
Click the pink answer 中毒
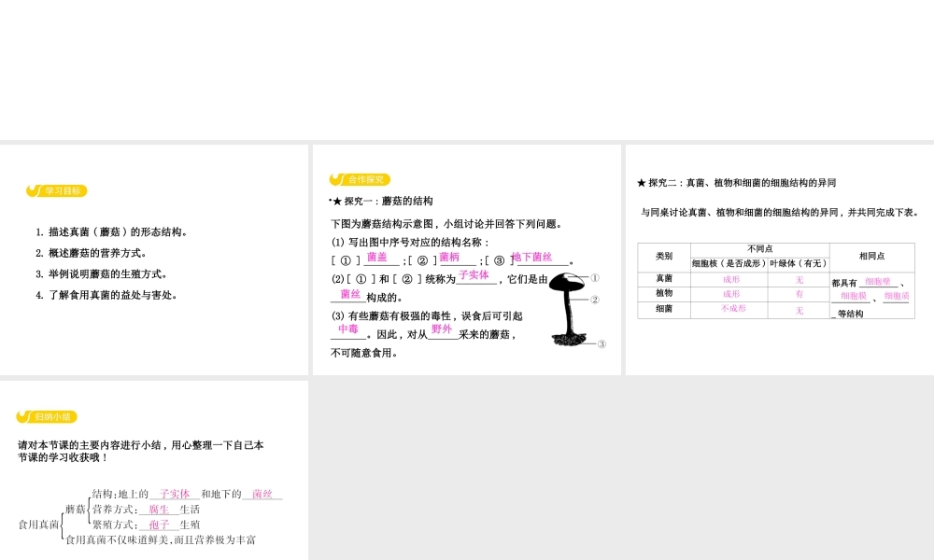[x=348, y=329]
